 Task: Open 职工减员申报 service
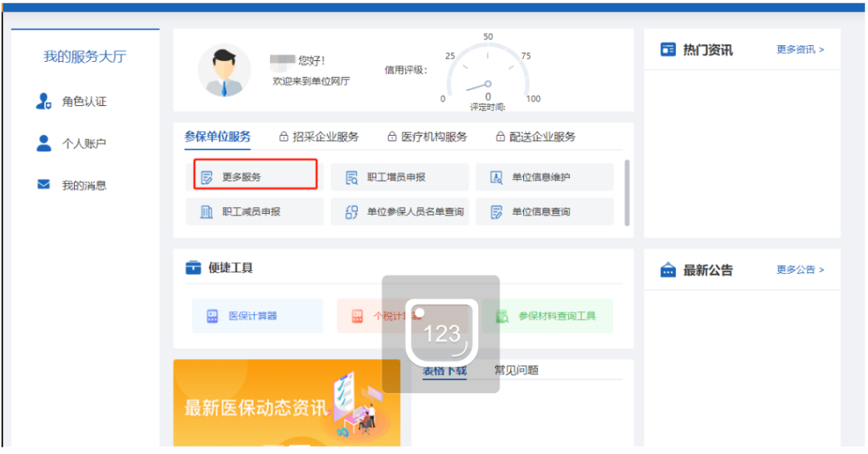click(x=255, y=211)
